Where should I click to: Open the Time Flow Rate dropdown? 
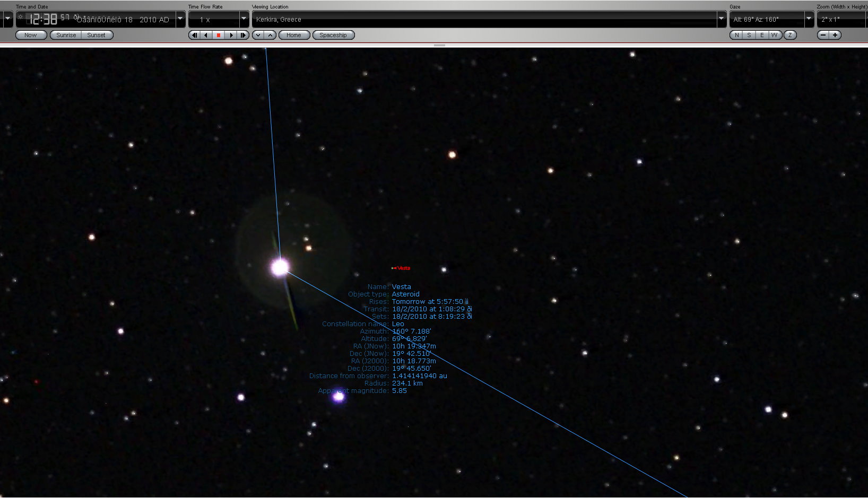click(244, 19)
